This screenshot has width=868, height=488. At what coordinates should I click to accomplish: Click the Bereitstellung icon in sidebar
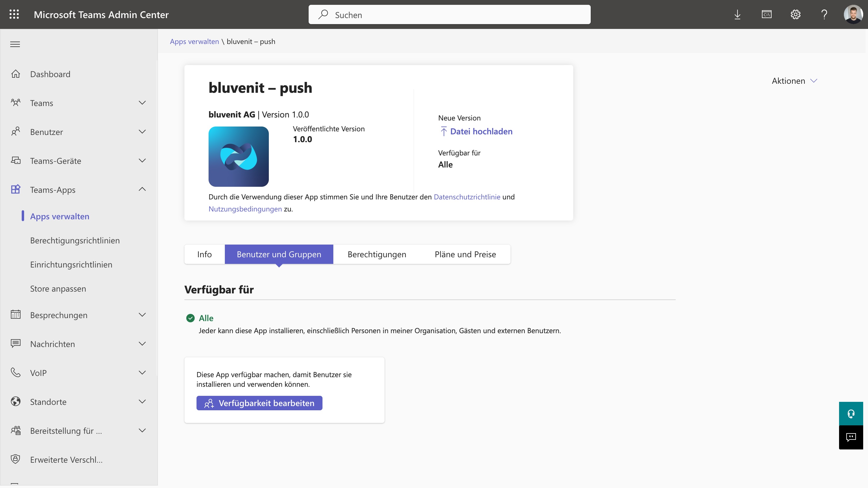click(x=15, y=430)
